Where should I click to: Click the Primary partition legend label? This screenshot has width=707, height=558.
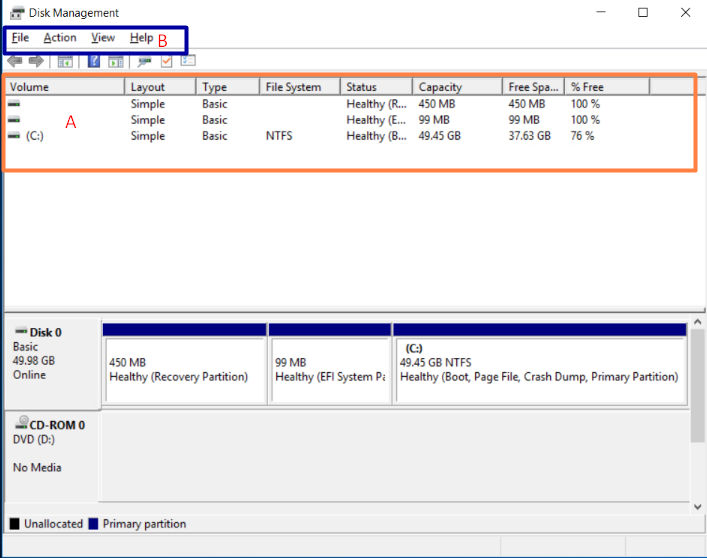coord(144,524)
